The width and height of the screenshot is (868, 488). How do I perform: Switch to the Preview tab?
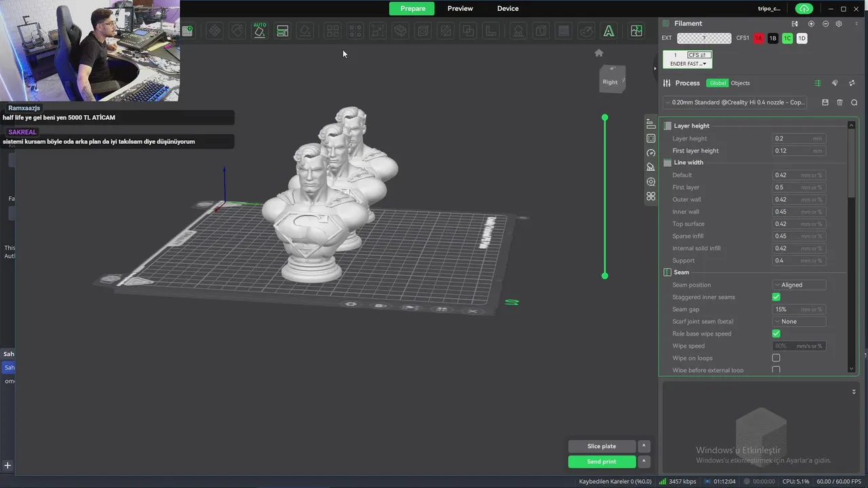pyautogui.click(x=460, y=9)
